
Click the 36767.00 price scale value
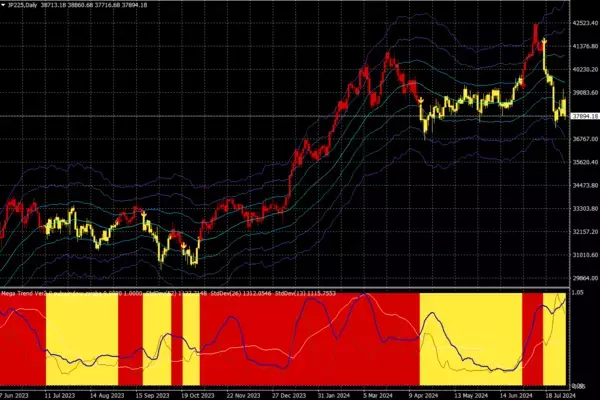pos(585,139)
